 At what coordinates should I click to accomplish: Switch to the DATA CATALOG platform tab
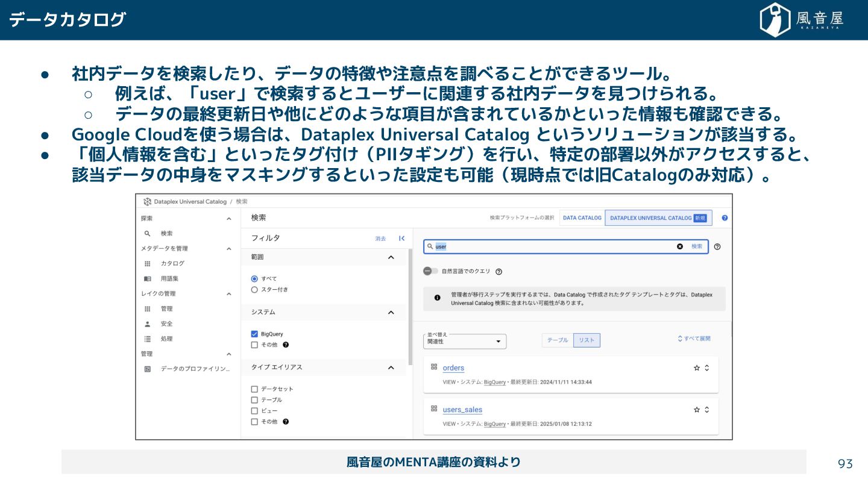(582, 218)
